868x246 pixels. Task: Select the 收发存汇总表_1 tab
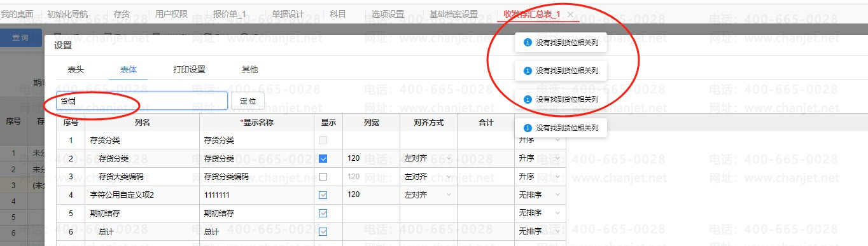coord(531,14)
